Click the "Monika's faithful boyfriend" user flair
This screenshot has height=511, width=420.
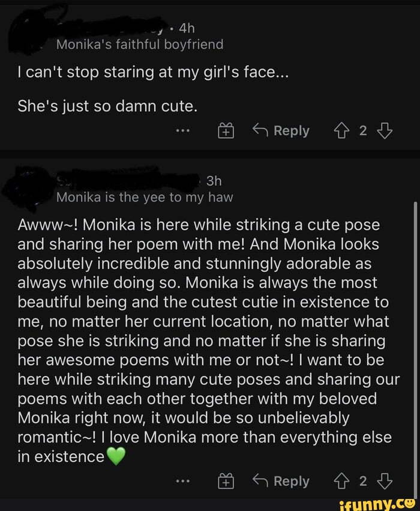click(139, 44)
